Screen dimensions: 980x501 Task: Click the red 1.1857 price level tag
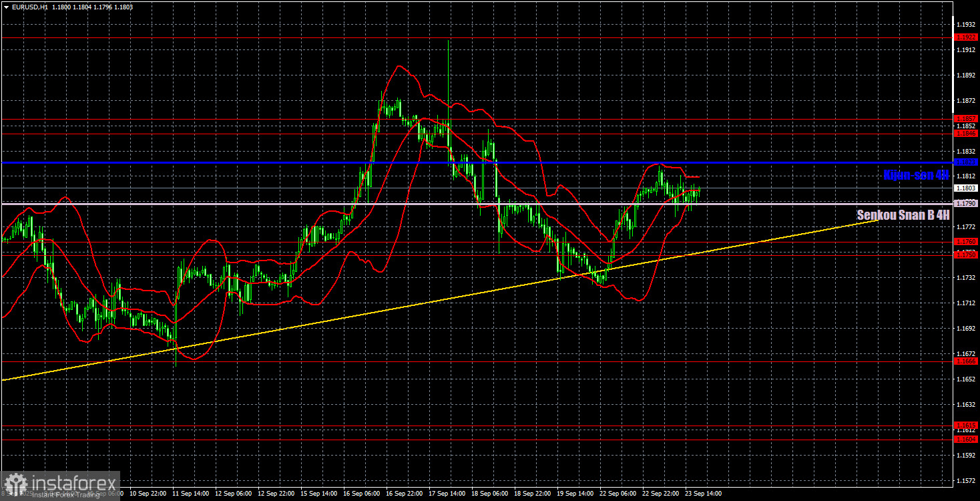[966, 118]
